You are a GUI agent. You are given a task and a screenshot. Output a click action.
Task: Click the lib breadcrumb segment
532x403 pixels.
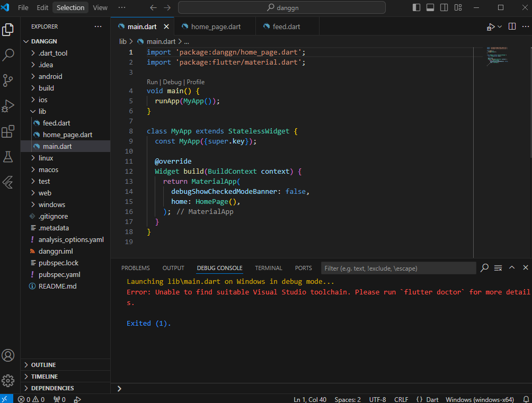[122, 41]
